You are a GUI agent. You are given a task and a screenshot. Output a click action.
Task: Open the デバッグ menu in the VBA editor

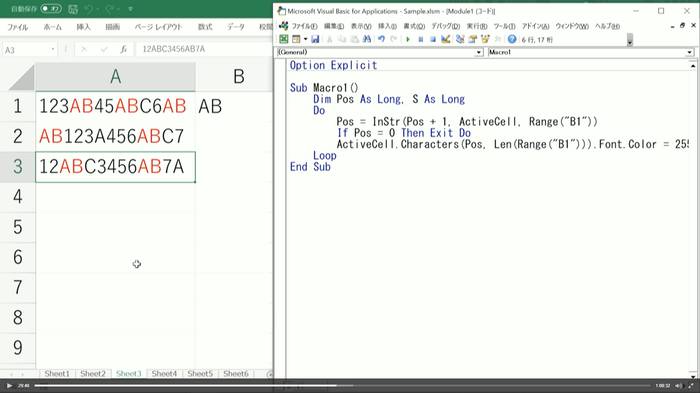pos(445,26)
